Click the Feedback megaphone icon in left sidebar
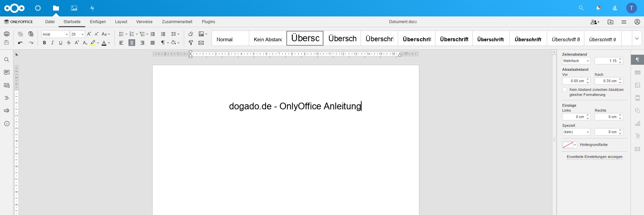The height and width of the screenshot is (215, 644). pos(6,111)
